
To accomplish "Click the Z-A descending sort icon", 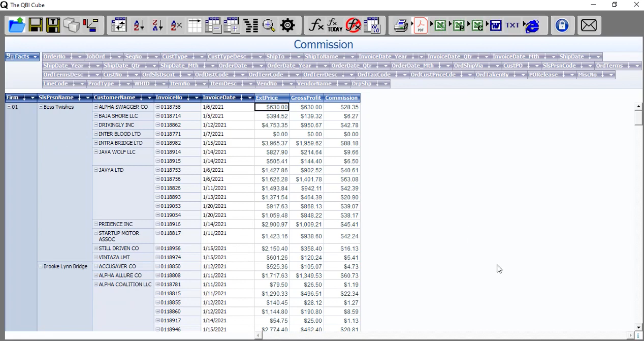I will 157,25.
